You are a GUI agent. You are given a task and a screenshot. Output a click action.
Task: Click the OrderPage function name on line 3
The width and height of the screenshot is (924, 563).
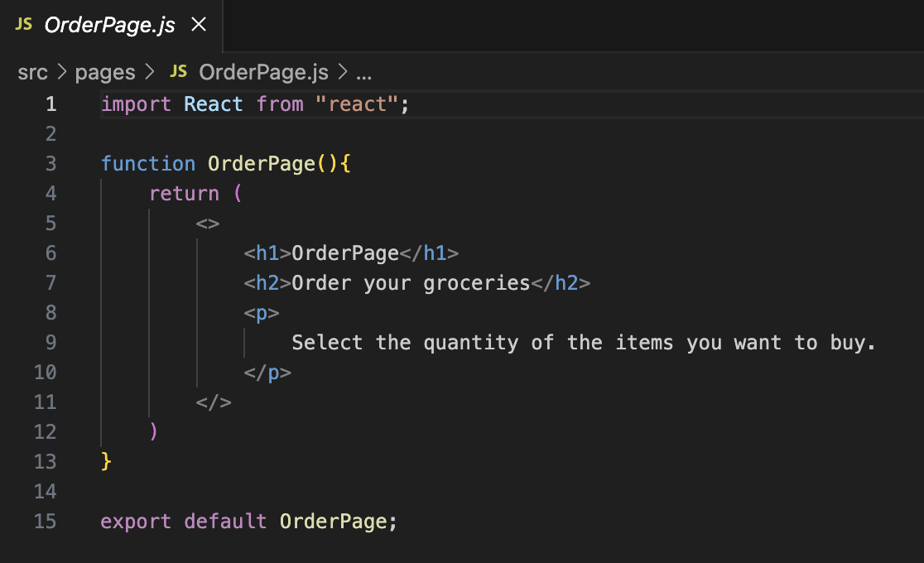coord(261,163)
